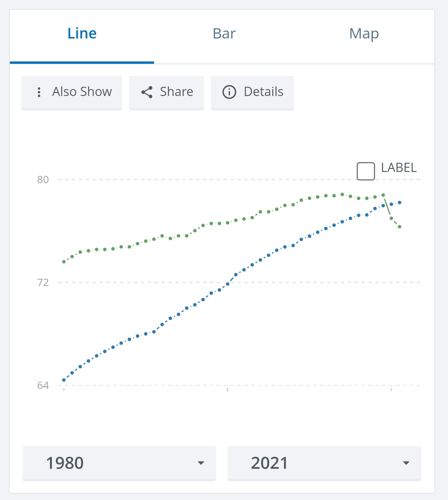Viewport: 448px width, 500px height.
Task: Click the Share button
Action: [167, 93]
